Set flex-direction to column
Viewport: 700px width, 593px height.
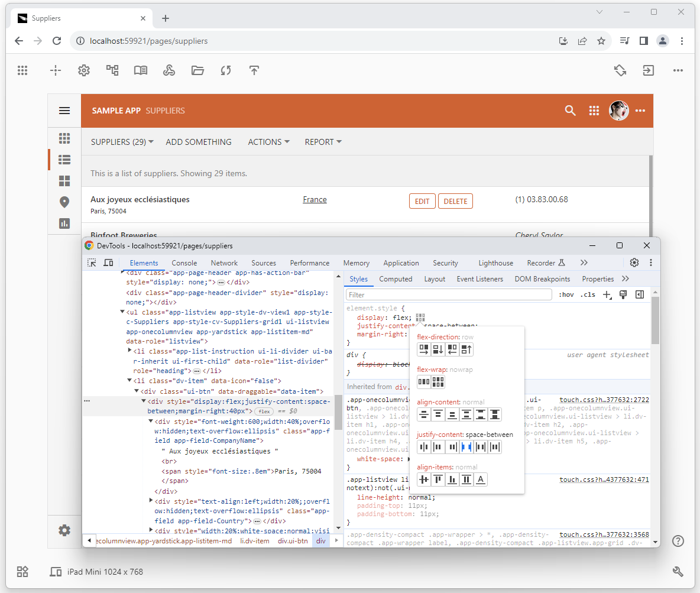[x=438, y=349]
